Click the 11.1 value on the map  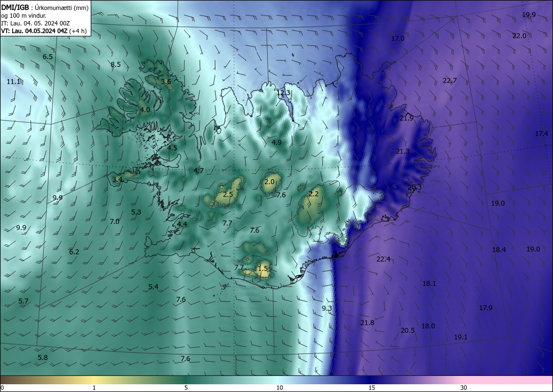[13, 82]
